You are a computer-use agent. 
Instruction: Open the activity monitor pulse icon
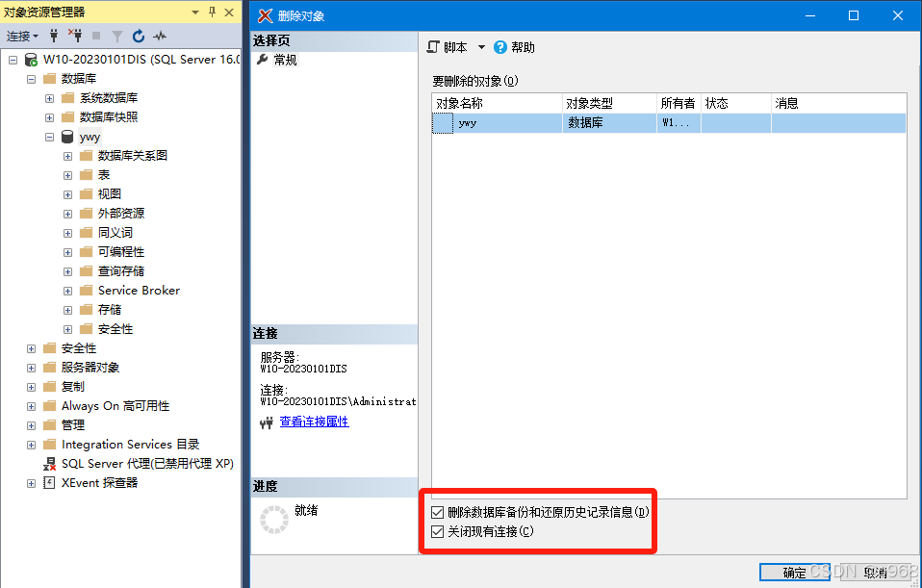(x=160, y=36)
